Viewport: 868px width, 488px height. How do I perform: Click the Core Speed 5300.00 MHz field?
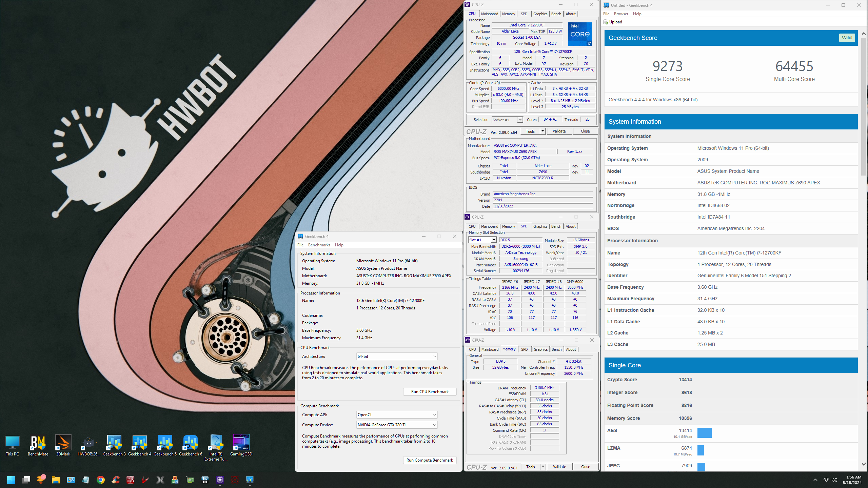coord(508,89)
